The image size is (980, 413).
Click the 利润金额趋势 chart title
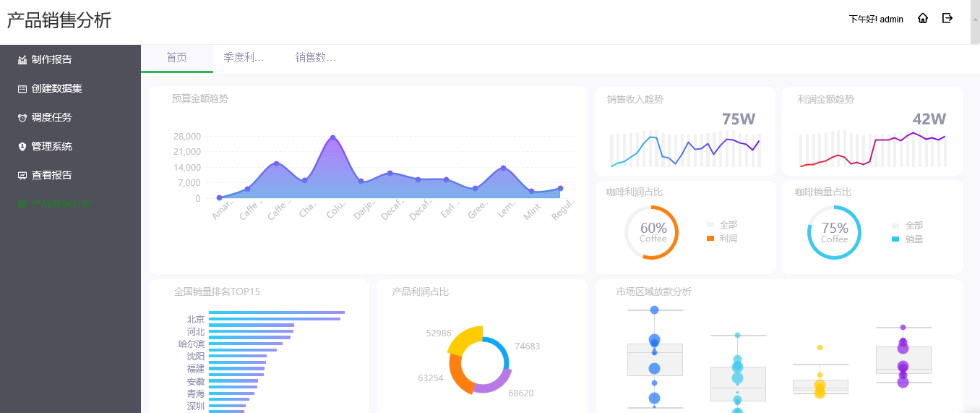coord(825,99)
